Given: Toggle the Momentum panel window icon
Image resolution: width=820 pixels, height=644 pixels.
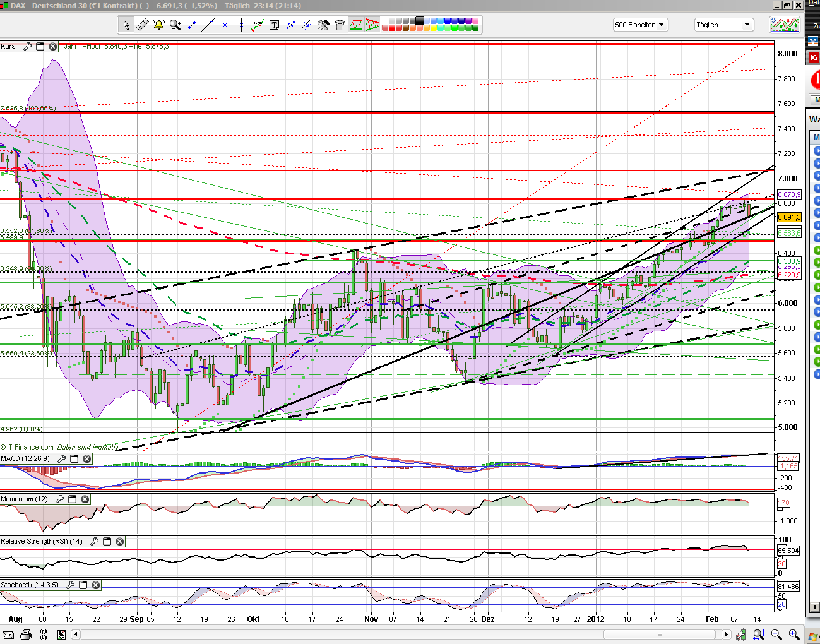Looking at the screenshot, I should tap(72, 499).
